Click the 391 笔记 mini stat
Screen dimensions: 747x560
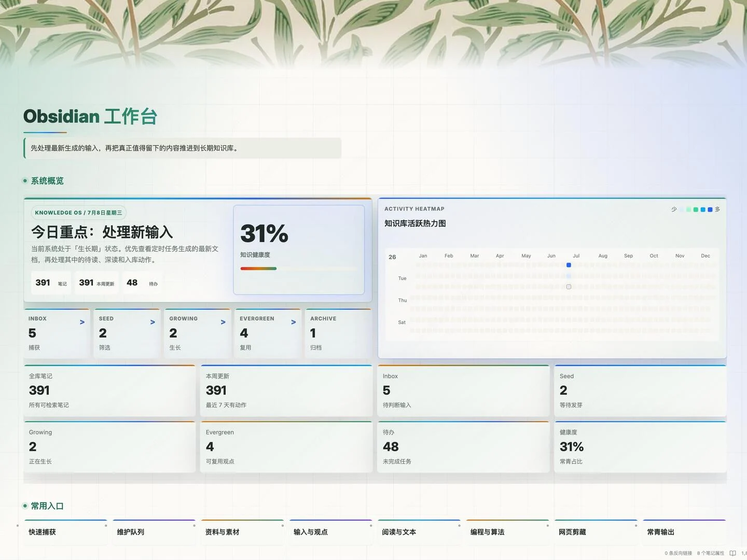click(x=51, y=283)
